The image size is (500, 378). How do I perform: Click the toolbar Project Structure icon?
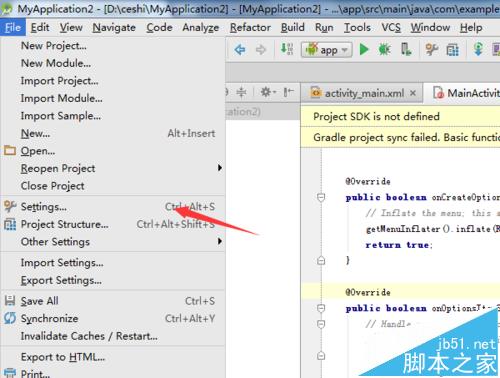[452, 50]
